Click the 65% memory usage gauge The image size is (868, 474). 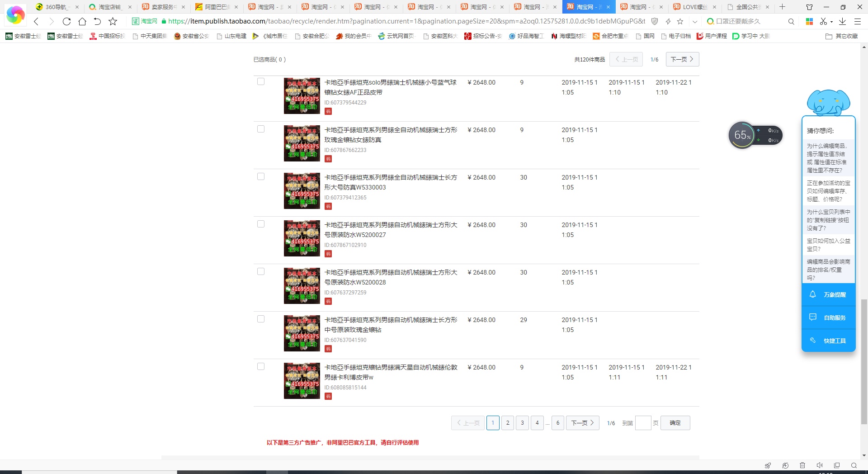[x=742, y=135]
